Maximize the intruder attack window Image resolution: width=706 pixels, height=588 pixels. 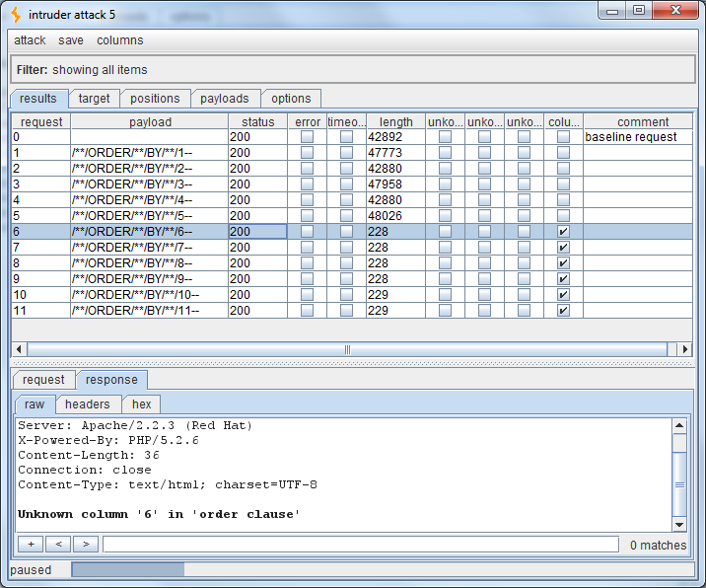(x=639, y=11)
